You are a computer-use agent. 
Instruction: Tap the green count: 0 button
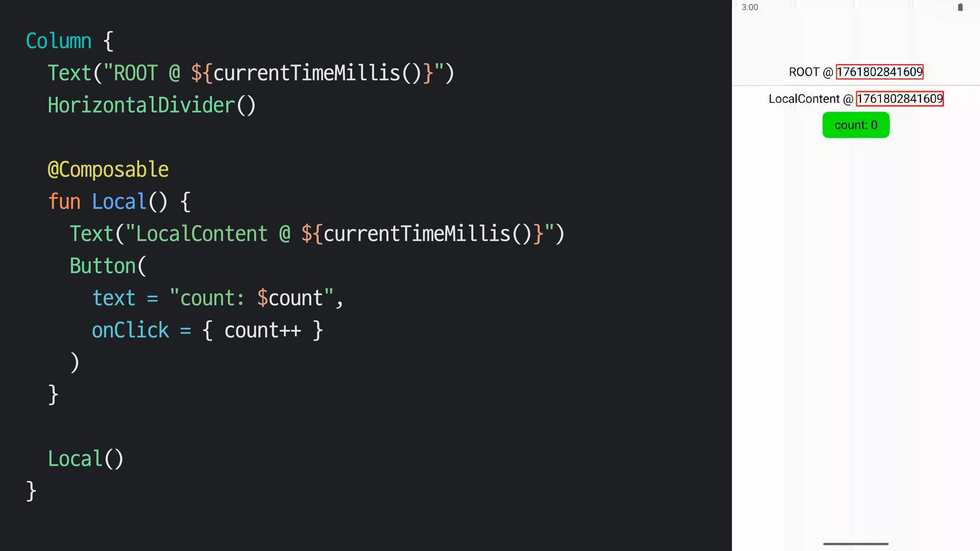(855, 125)
